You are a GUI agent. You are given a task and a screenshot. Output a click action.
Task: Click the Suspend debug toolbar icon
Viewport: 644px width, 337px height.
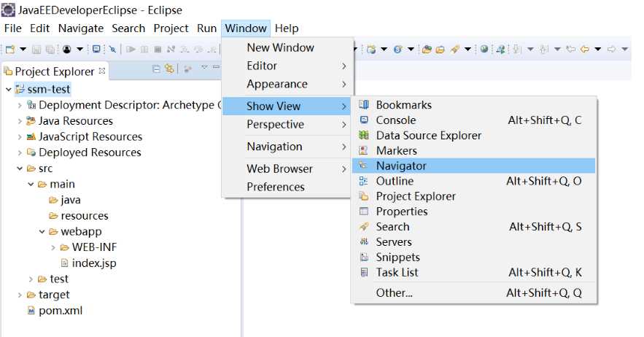click(144, 50)
